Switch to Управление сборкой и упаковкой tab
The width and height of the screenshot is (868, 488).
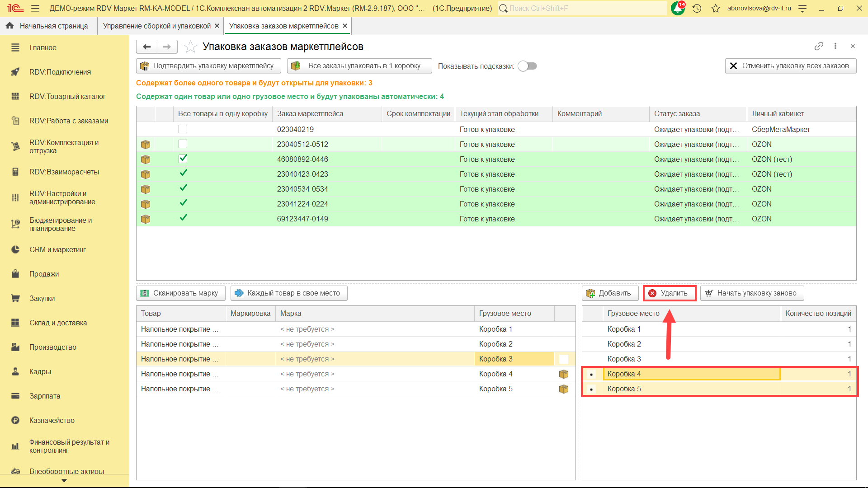point(156,26)
